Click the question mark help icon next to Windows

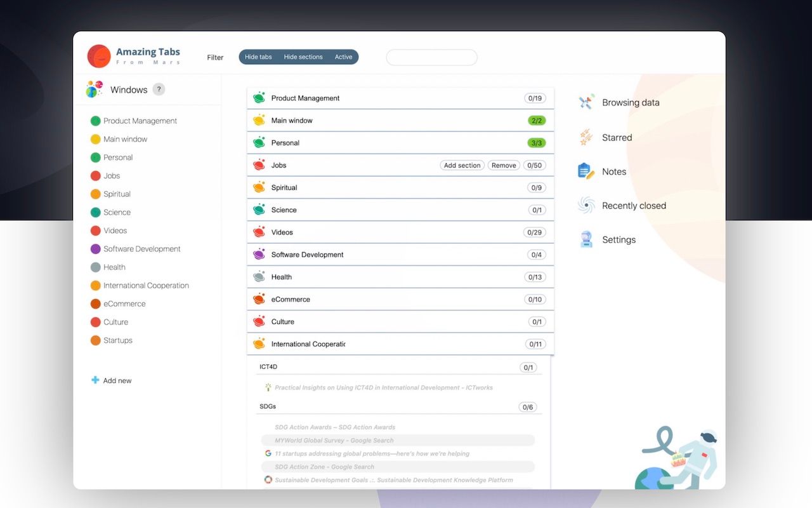click(159, 90)
